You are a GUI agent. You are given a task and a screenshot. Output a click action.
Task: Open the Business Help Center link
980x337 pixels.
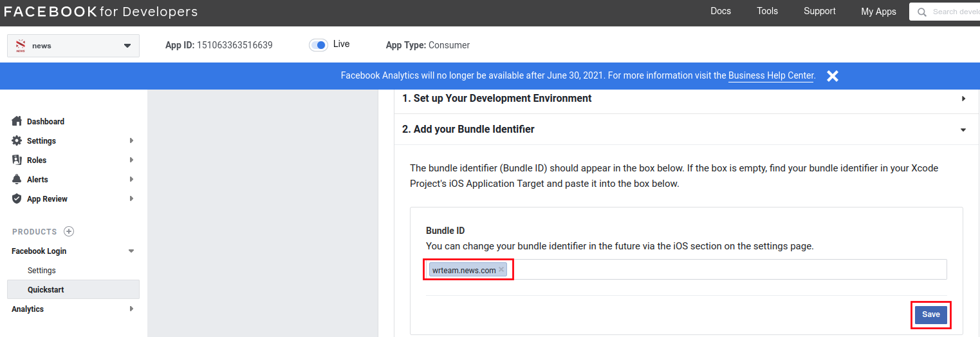pos(771,76)
